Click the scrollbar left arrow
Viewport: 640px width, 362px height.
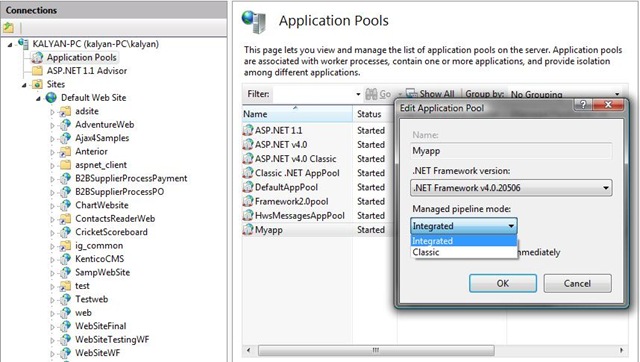point(248,350)
